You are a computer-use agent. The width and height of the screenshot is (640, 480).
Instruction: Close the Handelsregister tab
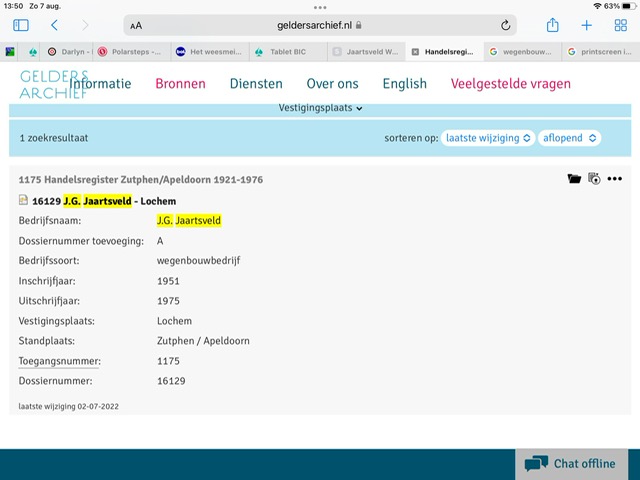click(415, 51)
